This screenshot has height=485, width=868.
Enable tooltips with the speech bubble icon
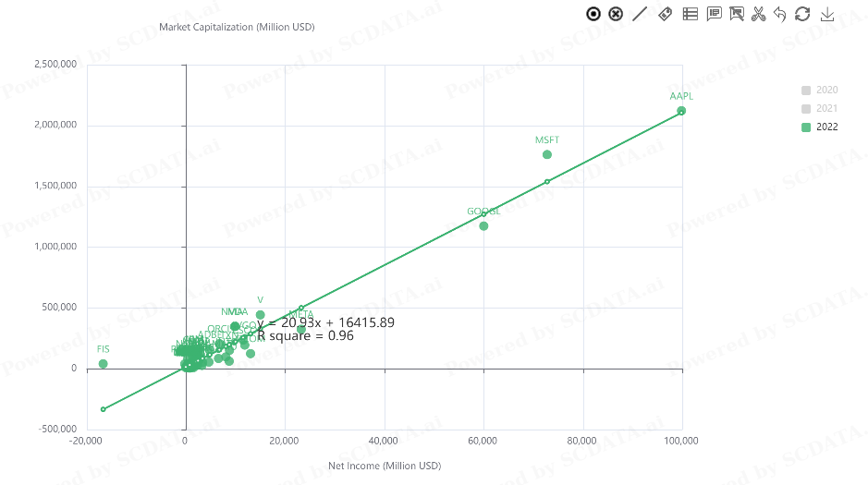pyautogui.click(x=715, y=14)
